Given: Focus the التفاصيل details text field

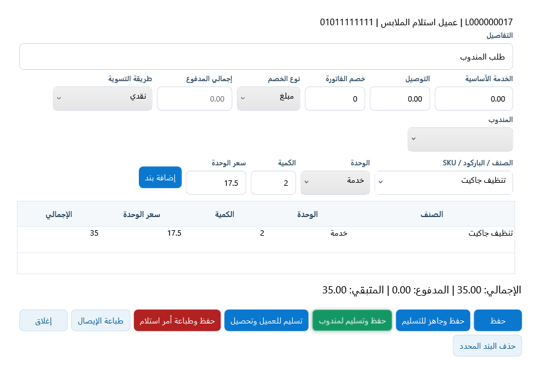Looking at the screenshot, I should 266,57.
